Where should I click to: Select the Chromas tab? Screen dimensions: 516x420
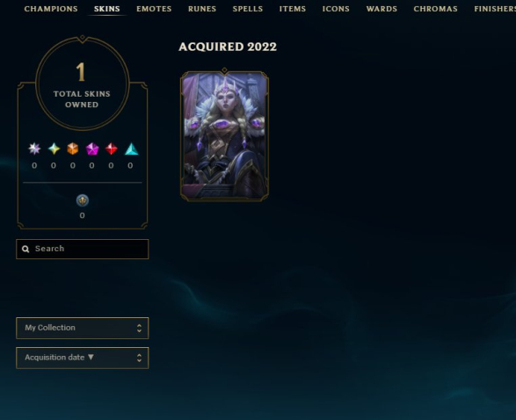[435, 9]
